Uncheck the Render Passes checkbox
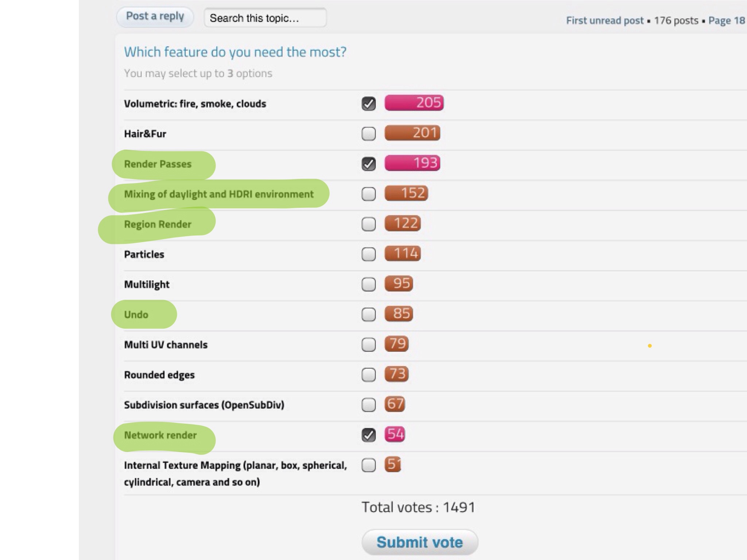This screenshot has width=747, height=560. coord(368,164)
